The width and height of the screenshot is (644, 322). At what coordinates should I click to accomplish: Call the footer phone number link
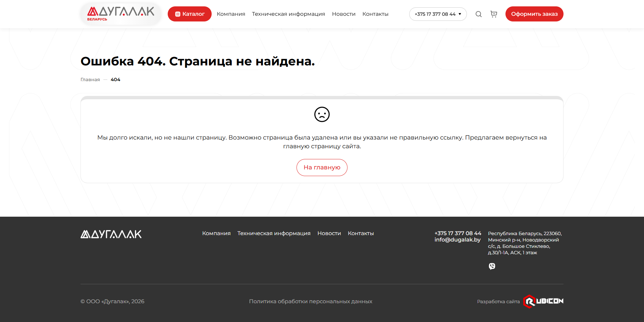click(458, 233)
